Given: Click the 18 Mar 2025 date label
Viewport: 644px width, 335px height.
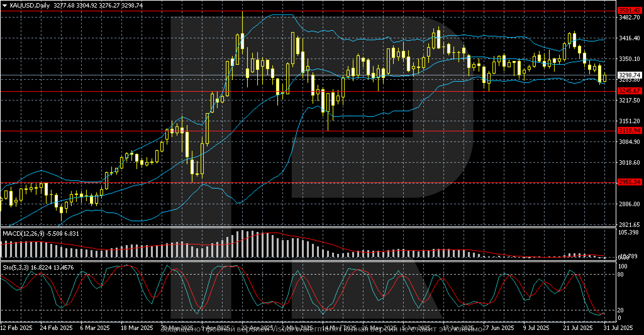Looking at the screenshot, I should tap(137, 328).
